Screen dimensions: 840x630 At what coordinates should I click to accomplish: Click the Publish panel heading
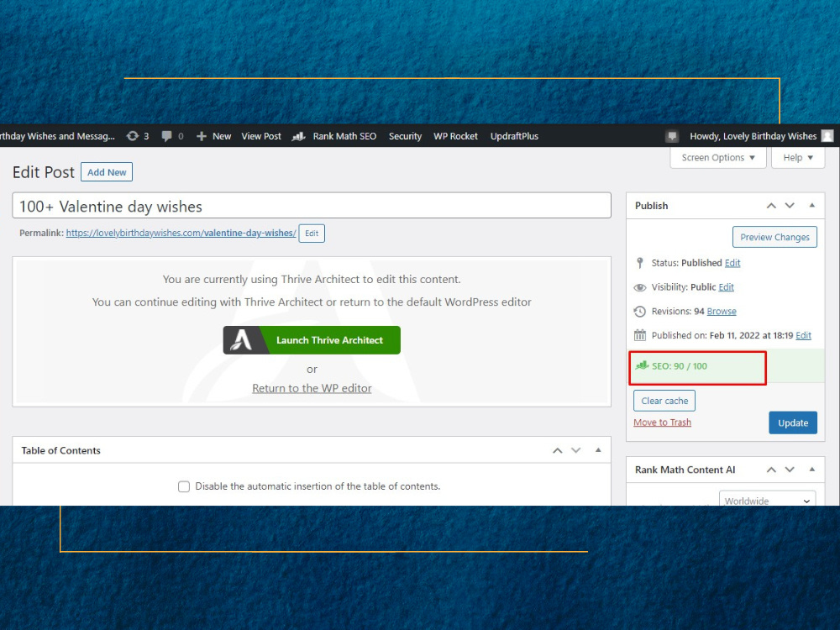[652, 206]
